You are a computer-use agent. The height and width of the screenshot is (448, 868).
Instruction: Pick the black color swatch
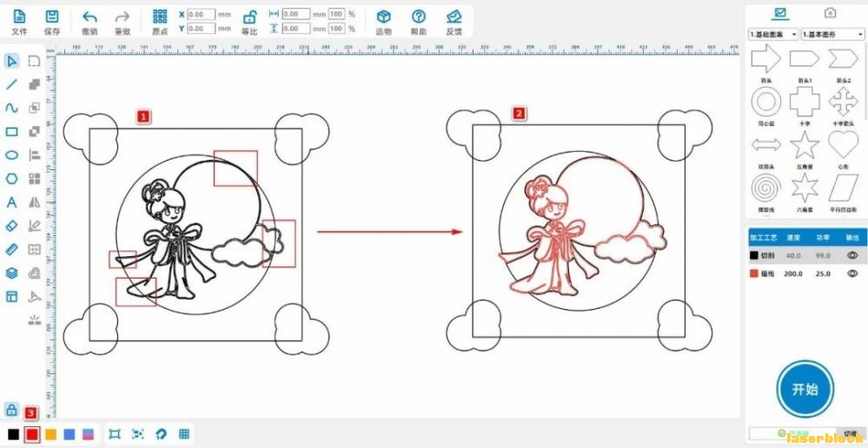13,435
